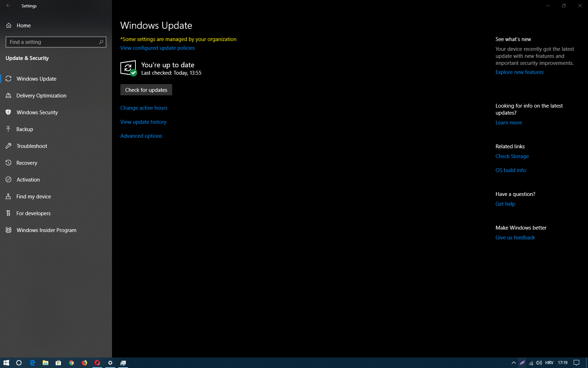
Task: Open Check Storage related link
Action: click(512, 156)
